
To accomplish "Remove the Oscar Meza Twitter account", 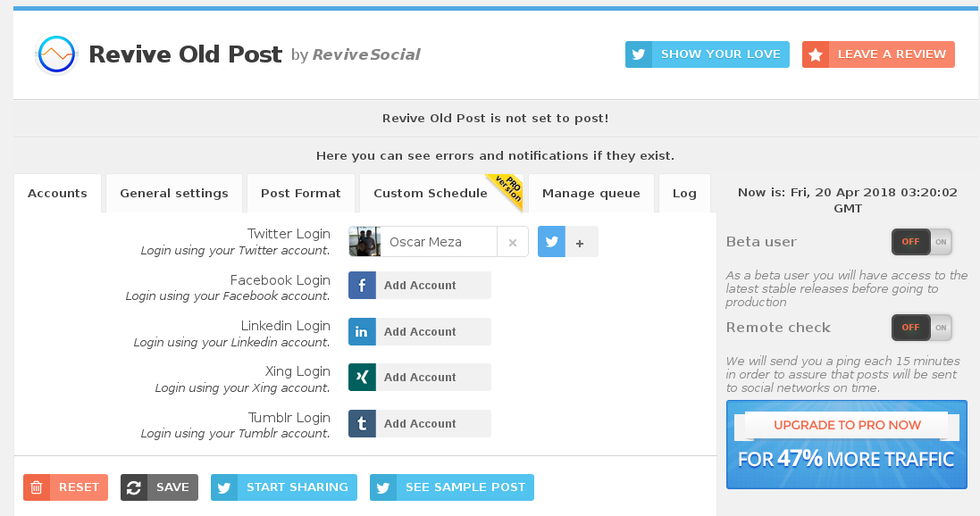I will pyautogui.click(x=513, y=243).
